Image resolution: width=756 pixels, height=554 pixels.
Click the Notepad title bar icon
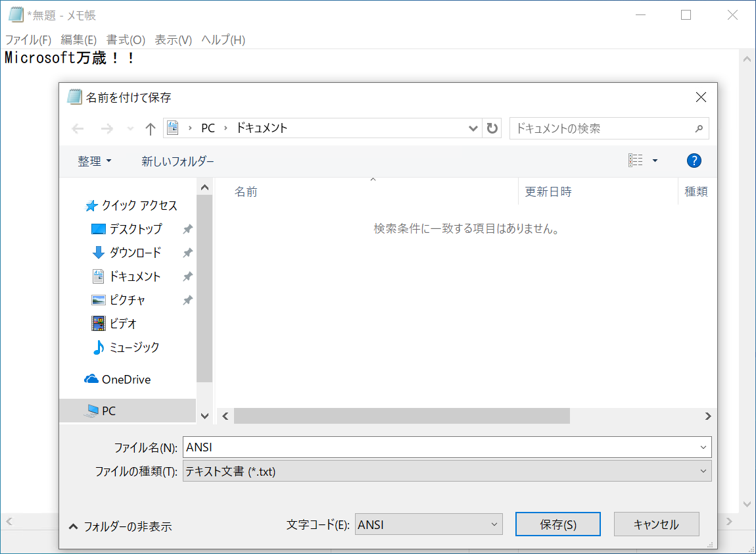point(15,15)
